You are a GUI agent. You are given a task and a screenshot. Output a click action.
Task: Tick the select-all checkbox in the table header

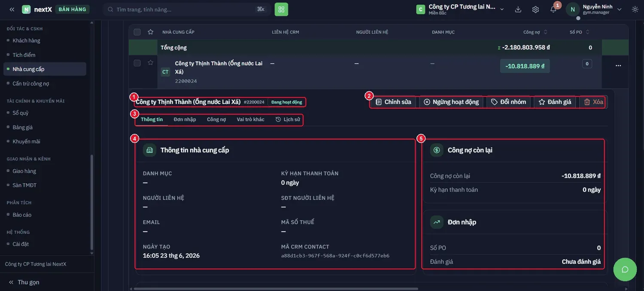pos(137,32)
